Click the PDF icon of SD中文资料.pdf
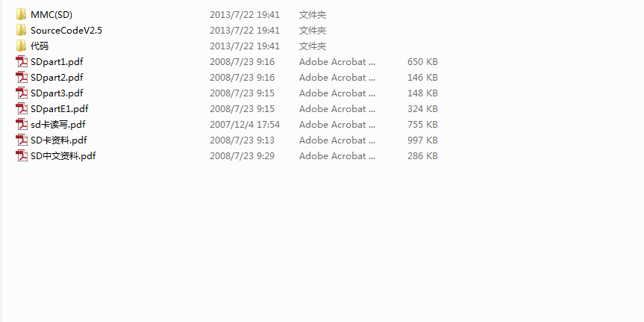 point(22,155)
